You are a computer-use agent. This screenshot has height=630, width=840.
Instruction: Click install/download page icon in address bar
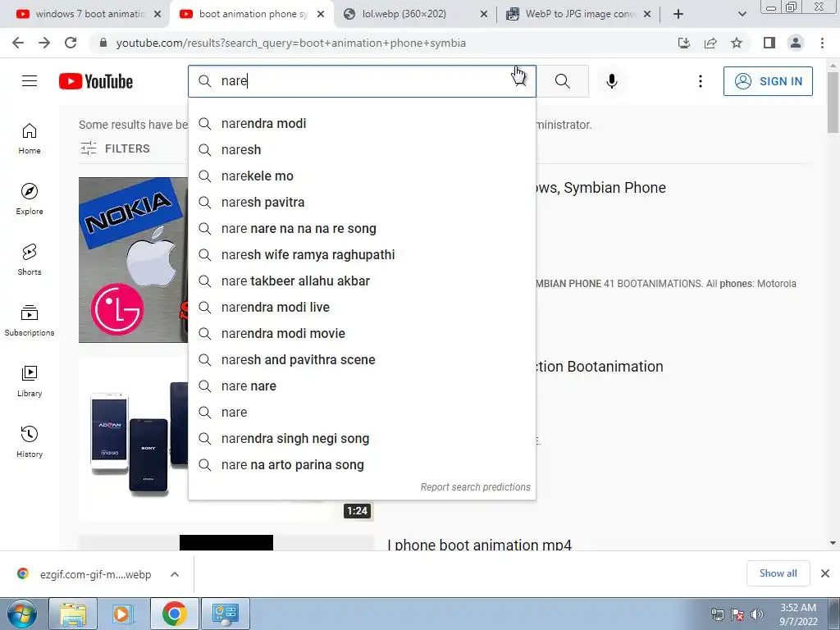coord(684,43)
